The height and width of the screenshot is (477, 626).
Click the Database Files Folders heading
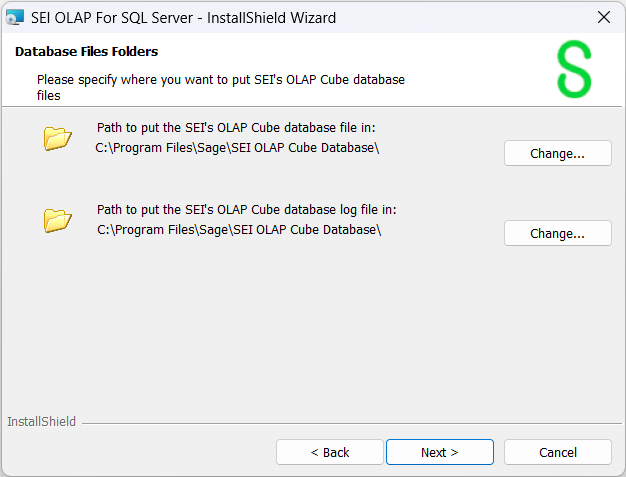click(x=87, y=51)
